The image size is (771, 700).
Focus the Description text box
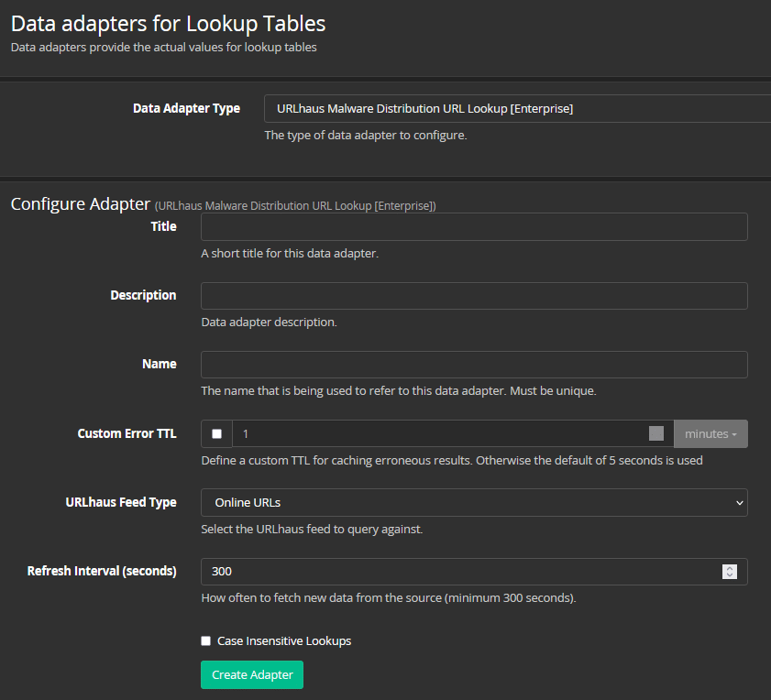coord(474,296)
